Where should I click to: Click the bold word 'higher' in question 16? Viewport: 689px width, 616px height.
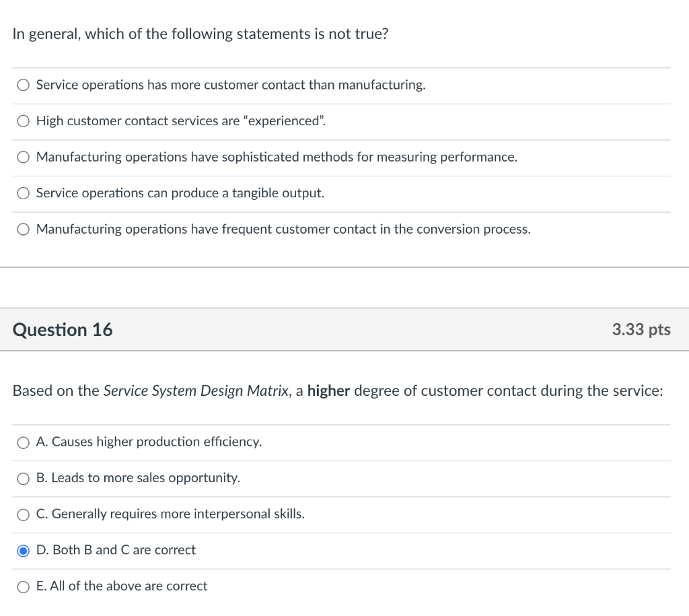tap(328, 391)
